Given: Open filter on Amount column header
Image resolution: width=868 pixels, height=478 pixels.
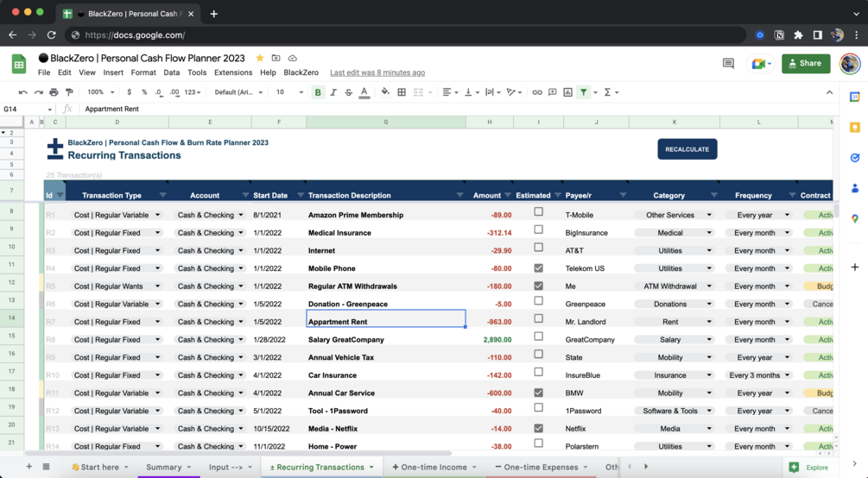Looking at the screenshot, I should pyautogui.click(x=508, y=195).
